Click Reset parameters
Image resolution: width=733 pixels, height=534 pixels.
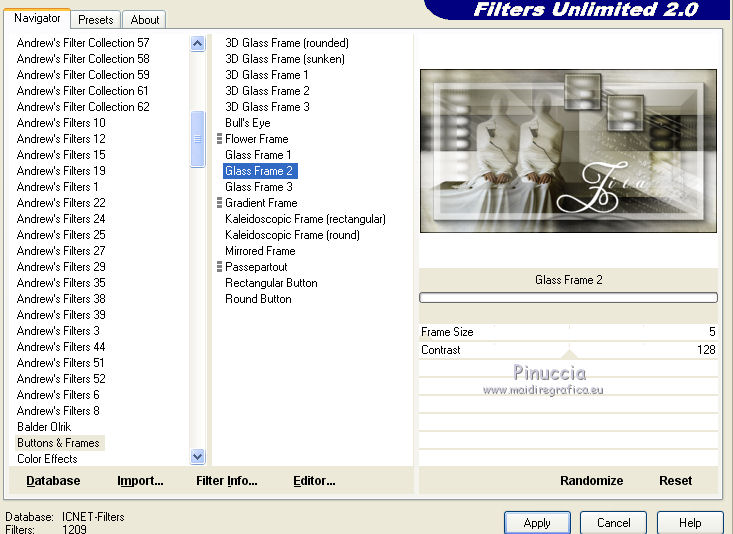676,481
